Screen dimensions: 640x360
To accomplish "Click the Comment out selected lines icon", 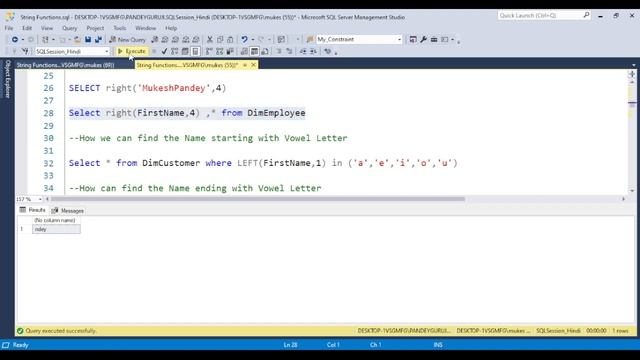I will point(279,51).
